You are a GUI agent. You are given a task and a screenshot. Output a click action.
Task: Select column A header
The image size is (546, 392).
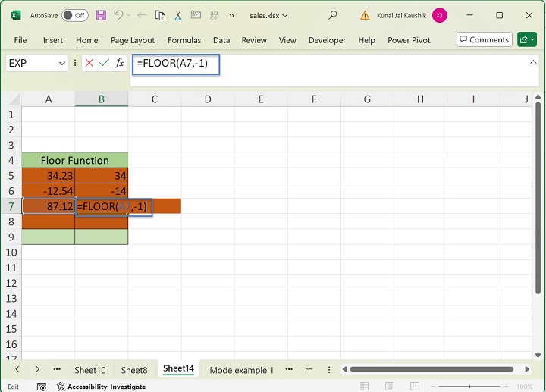pyautogui.click(x=49, y=99)
